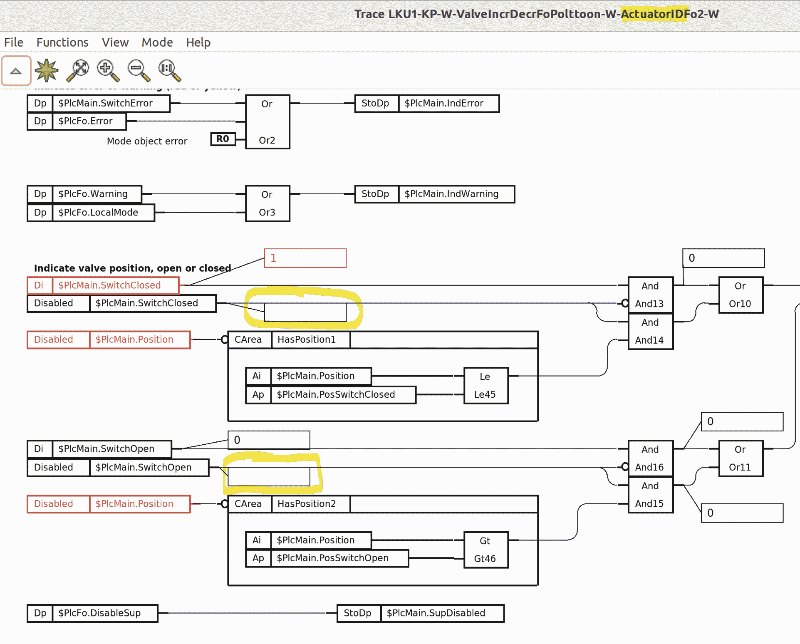Screen dimensions: 800x644
Task: Select the StoDp $PlcMain.SupDisabled block
Action: coord(420,613)
